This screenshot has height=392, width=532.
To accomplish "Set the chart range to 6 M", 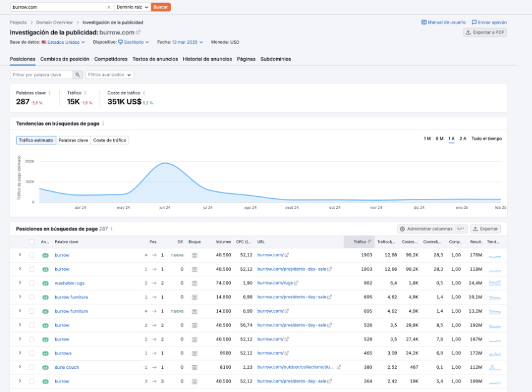I will pyautogui.click(x=439, y=139).
